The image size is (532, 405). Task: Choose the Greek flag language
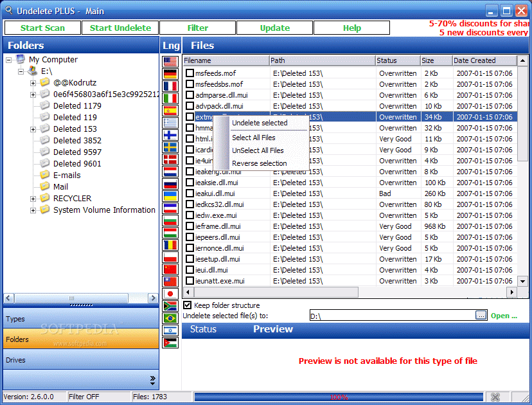170,123
